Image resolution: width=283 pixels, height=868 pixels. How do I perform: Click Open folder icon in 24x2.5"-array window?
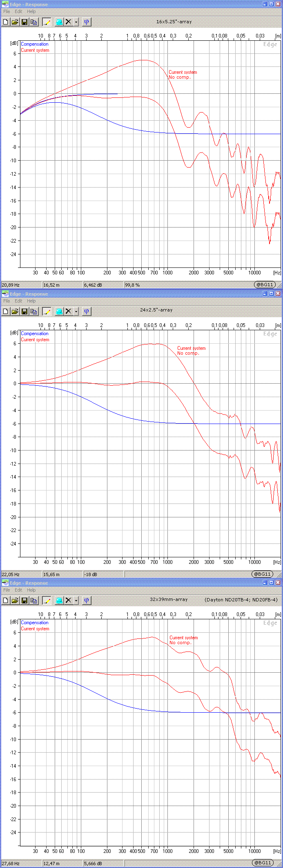pyautogui.click(x=15, y=311)
